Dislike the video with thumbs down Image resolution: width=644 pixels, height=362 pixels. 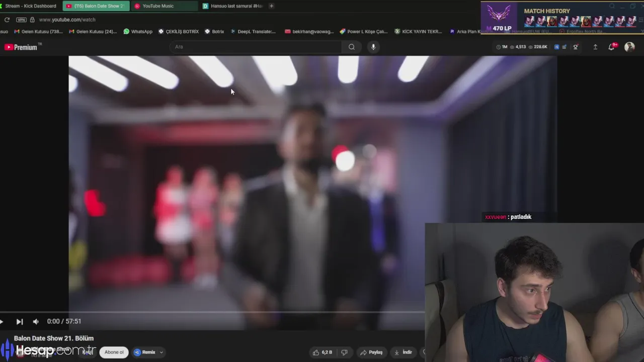coord(345,352)
